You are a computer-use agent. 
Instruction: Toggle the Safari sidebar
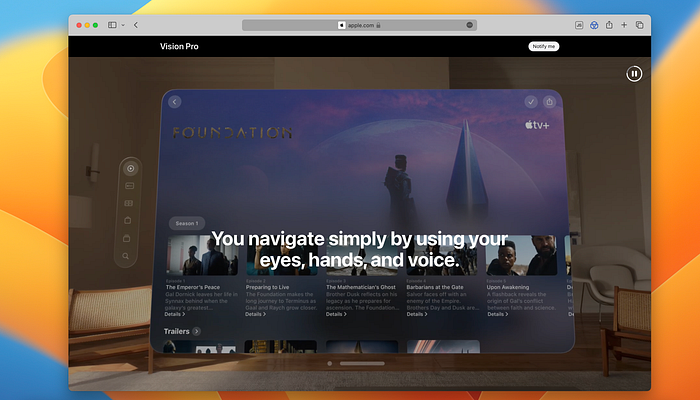click(x=112, y=25)
